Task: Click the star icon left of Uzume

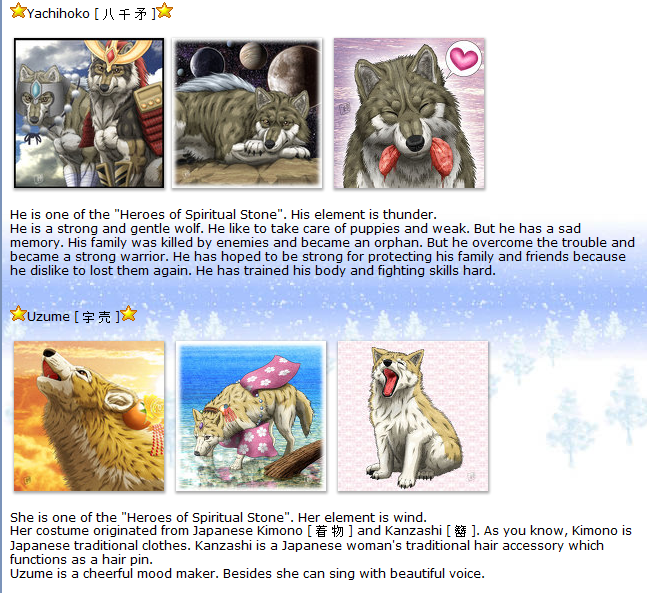Action: tap(18, 314)
